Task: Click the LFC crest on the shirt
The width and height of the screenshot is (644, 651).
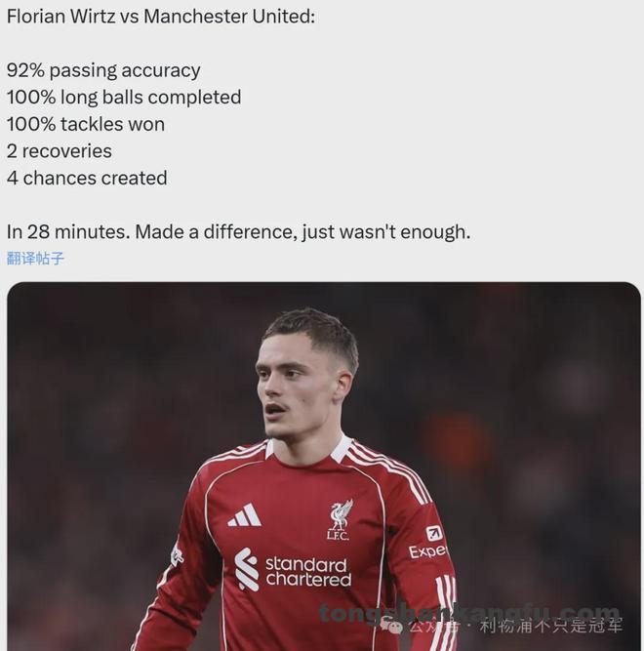Action: [339, 513]
